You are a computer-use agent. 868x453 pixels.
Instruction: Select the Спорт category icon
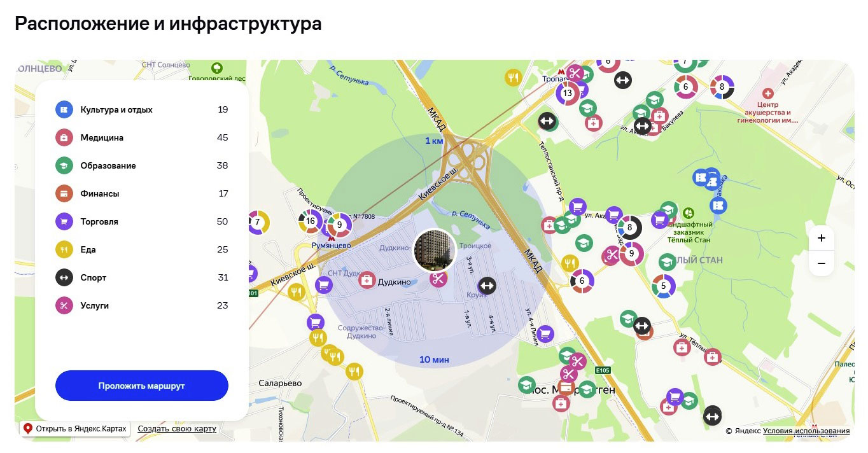click(x=64, y=277)
